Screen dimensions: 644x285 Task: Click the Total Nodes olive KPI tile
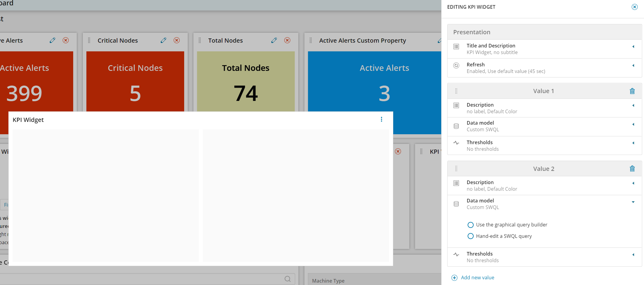pyautogui.click(x=246, y=81)
